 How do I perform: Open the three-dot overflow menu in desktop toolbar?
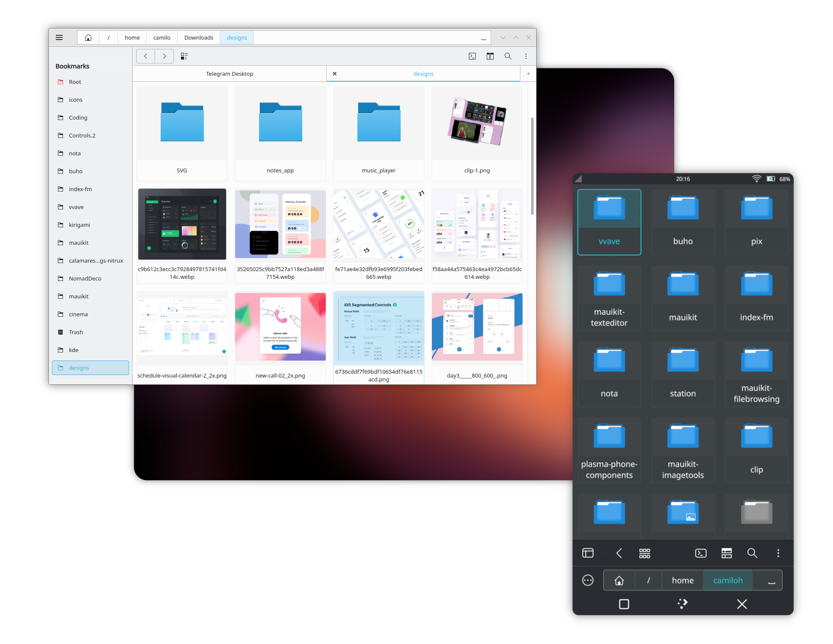click(x=526, y=56)
